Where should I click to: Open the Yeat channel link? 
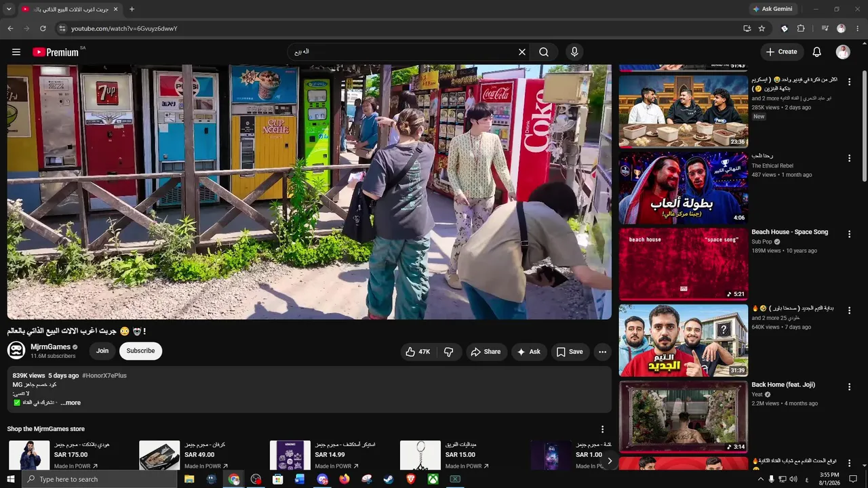point(757,394)
